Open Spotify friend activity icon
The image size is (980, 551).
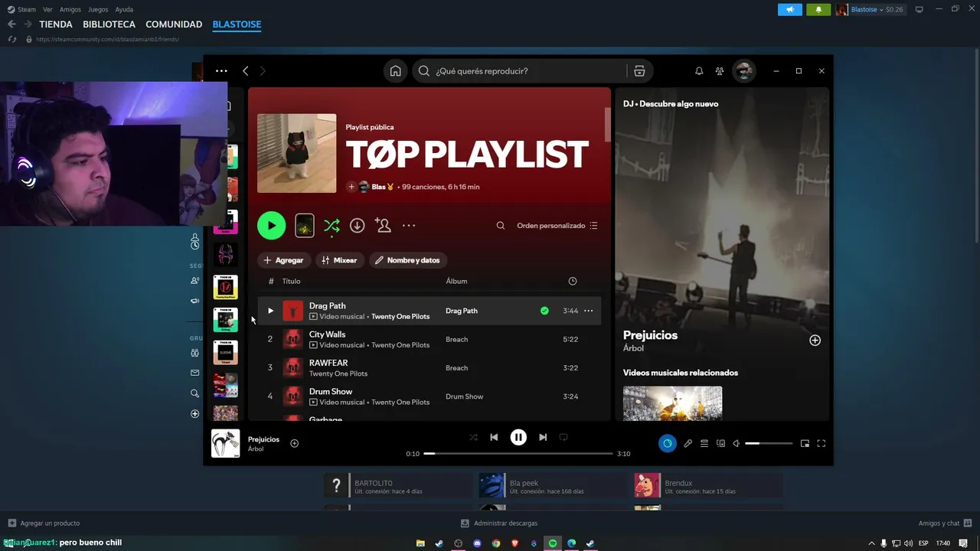click(x=720, y=71)
